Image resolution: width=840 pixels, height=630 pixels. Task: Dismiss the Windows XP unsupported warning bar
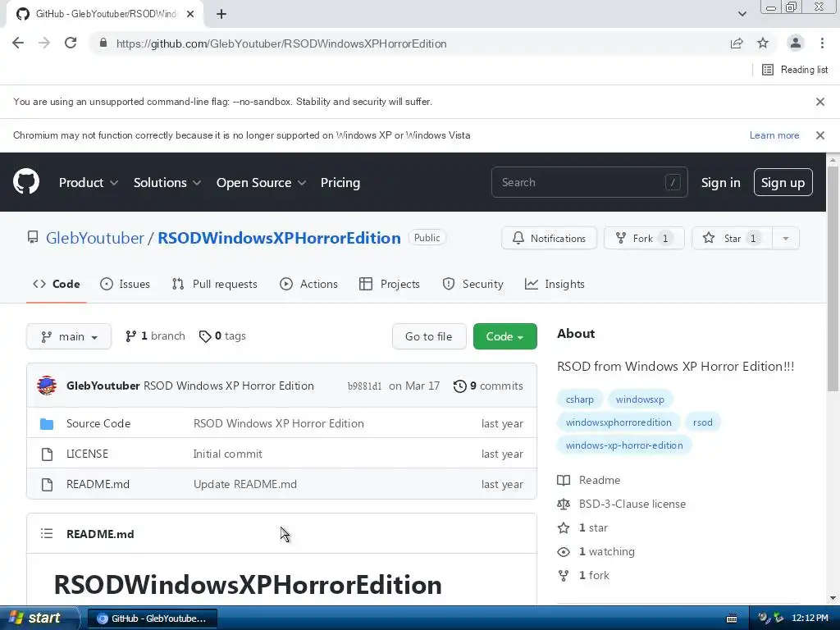click(x=820, y=135)
